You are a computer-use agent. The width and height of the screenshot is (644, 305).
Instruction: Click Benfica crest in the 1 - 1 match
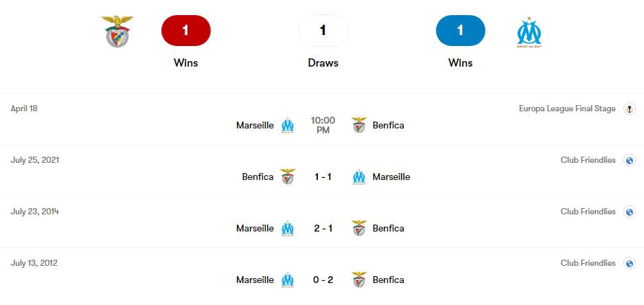288,177
